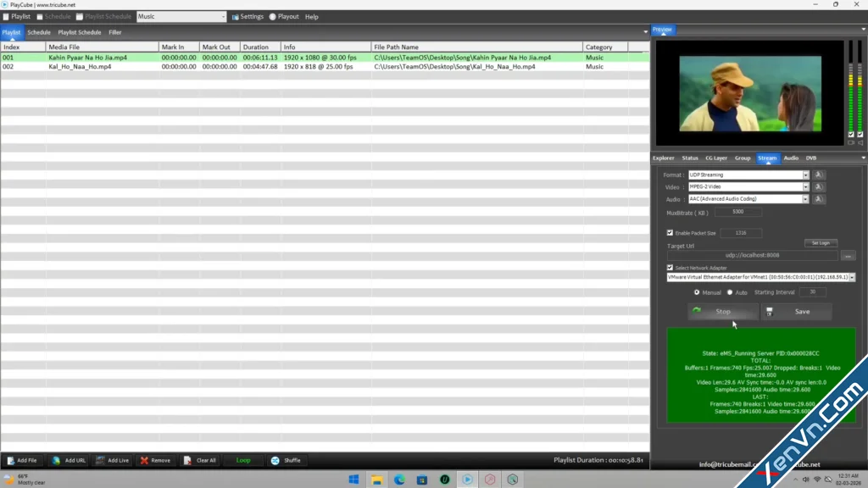Expand the Stream tab bar options arrow
Viewport: 868px width, 488px height.
point(864,158)
